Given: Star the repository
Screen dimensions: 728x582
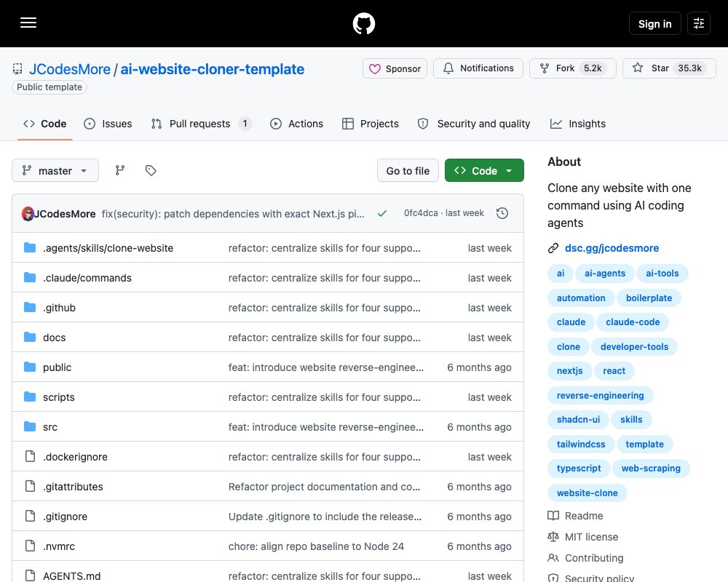Looking at the screenshot, I should pos(669,68).
